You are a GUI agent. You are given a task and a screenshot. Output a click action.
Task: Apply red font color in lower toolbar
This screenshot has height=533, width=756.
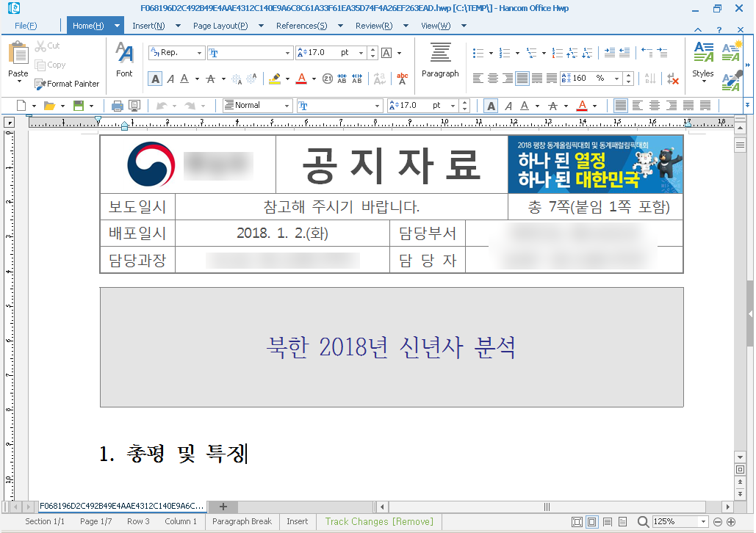[583, 106]
